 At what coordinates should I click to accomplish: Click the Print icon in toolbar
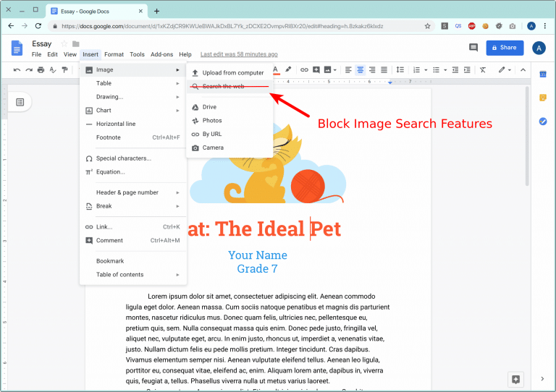click(41, 69)
